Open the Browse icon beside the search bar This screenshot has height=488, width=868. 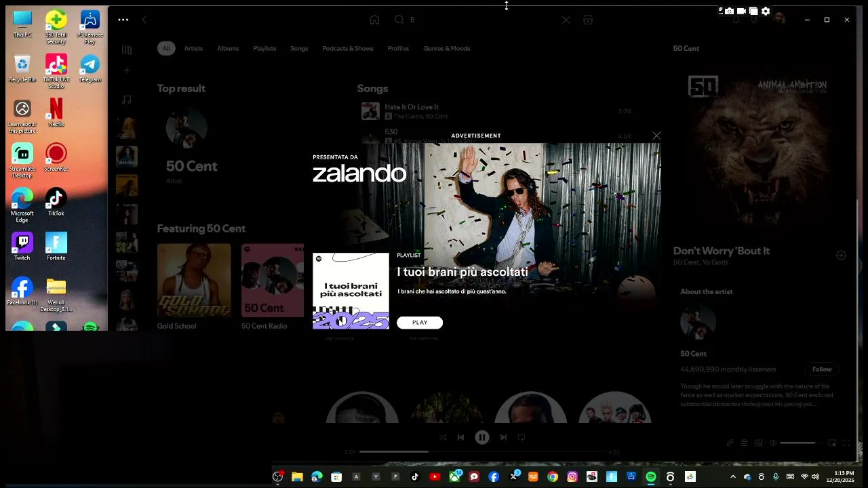pos(588,20)
